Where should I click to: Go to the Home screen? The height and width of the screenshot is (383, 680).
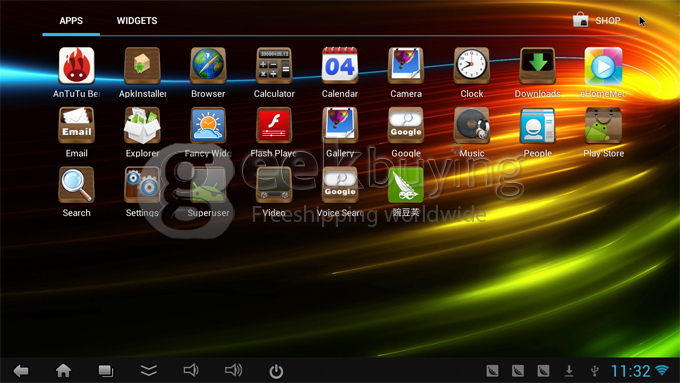click(63, 371)
